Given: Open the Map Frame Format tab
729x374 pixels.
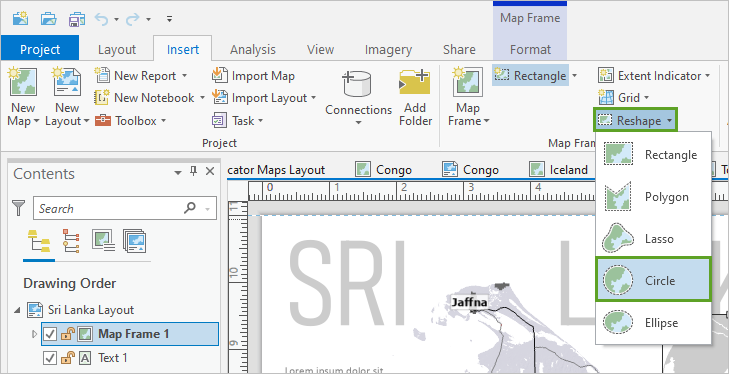Looking at the screenshot, I should [x=530, y=49].
